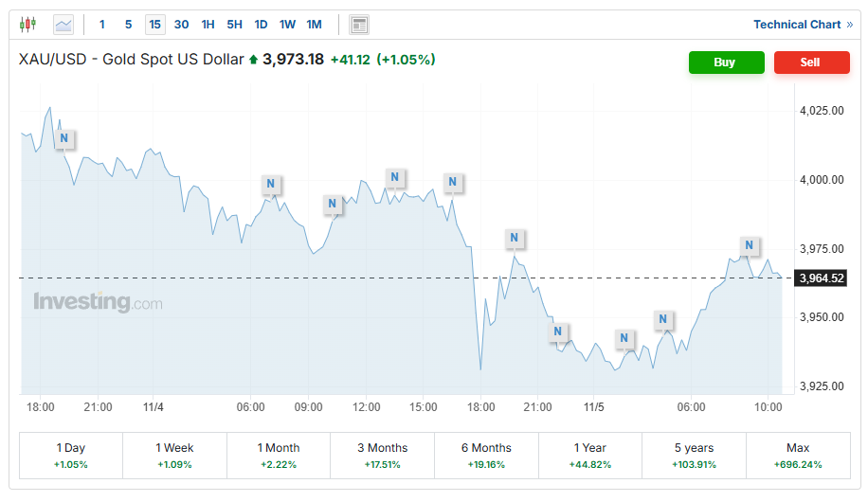
Task: Click the 3,964.52 price level label
Action: (821, 278)
